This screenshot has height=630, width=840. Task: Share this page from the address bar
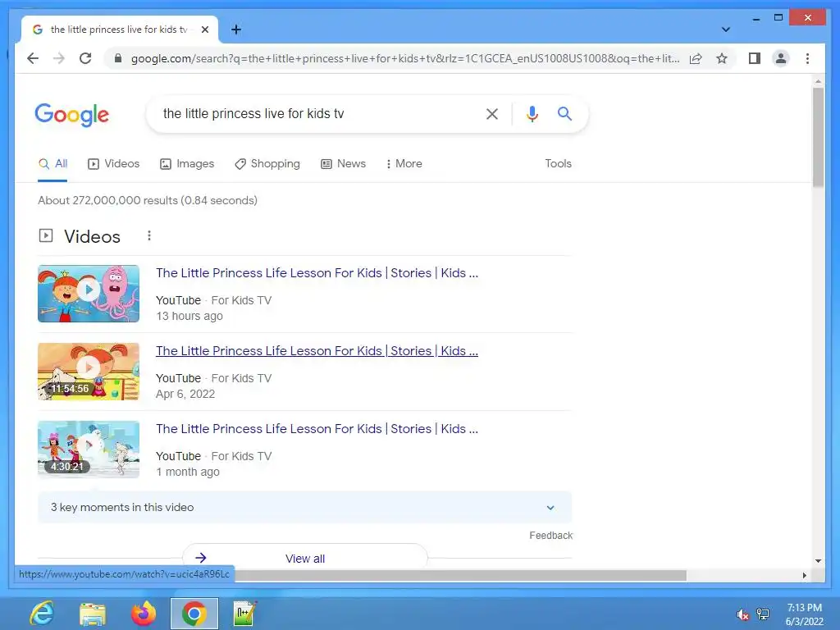coord(696,58)
